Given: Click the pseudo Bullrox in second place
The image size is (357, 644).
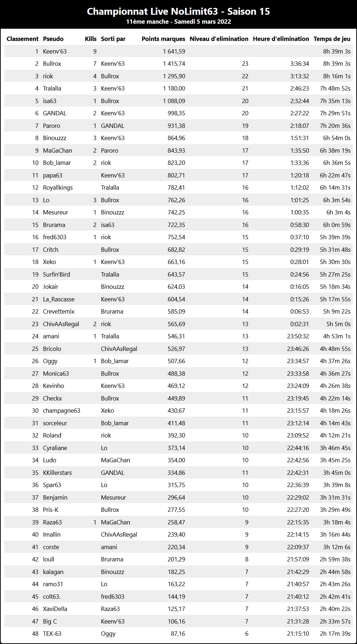Looking at the screenshot, I should click(x=52, y=64).
